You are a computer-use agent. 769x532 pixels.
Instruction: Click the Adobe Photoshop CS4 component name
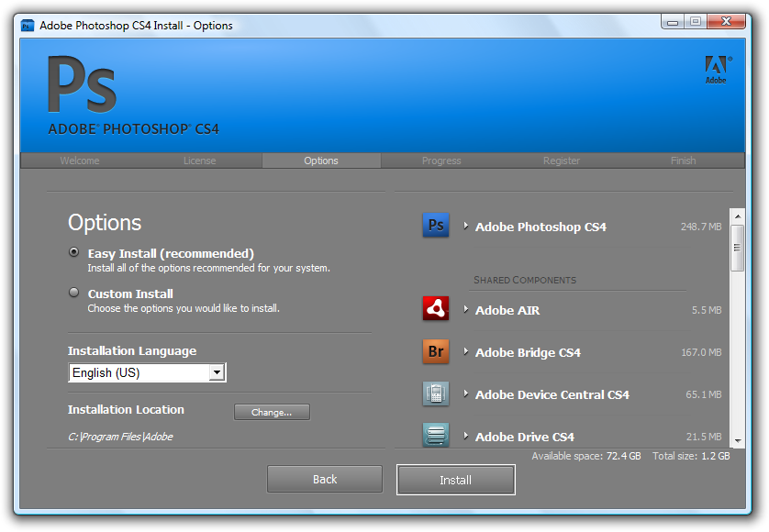(x=541, y=227)
